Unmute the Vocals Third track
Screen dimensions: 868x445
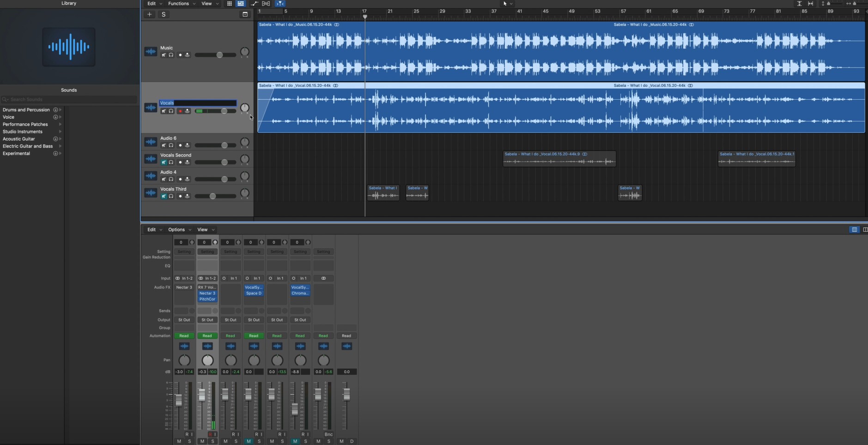point(164,196)
